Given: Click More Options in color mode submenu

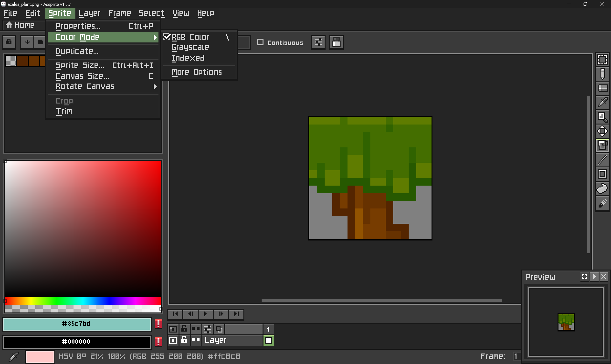Looking at the screenshot, I should point(196,72).
